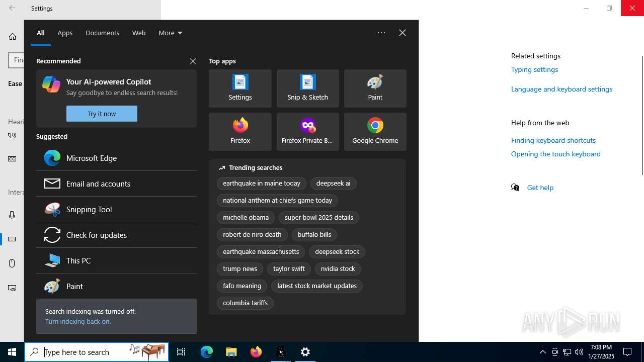Select deepseek stock trending search

(x=337, y=252)
